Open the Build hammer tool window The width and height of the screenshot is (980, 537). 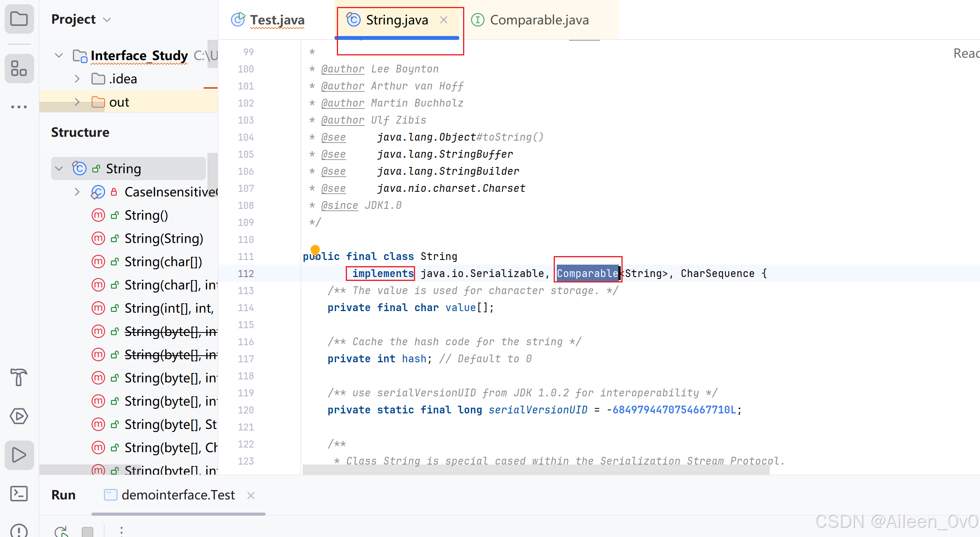point(19,377)
